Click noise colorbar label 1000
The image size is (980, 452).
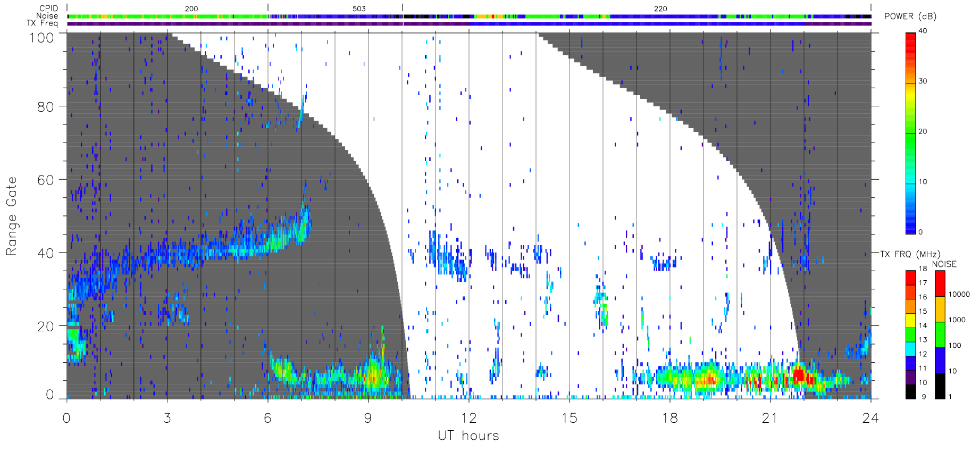(x=957, y=320)
